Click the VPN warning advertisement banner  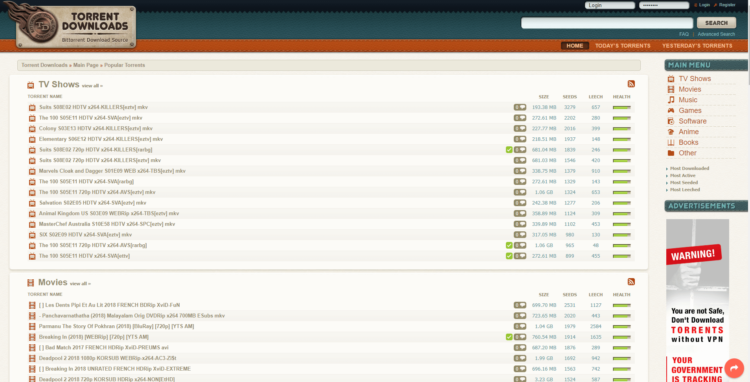click(697, 300)
